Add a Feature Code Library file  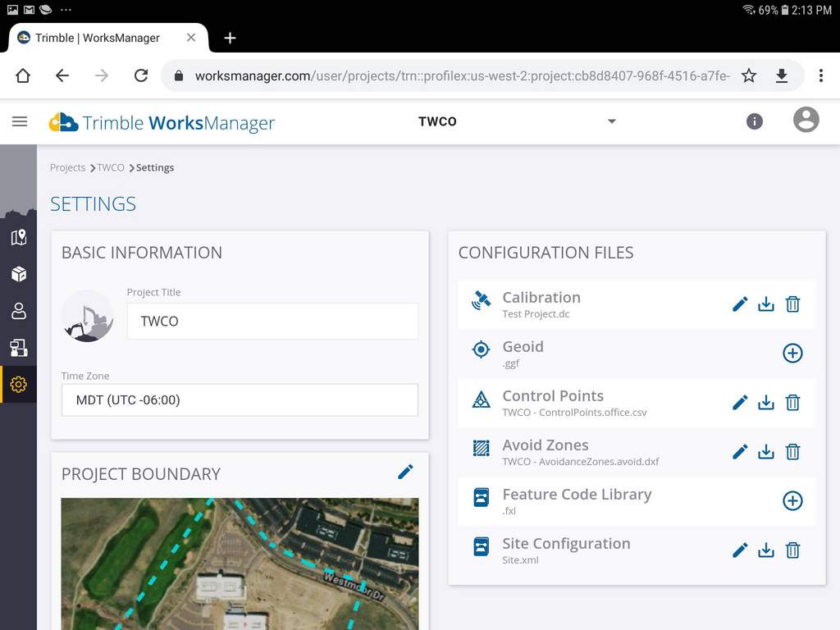pyautogui.click(x=792, y=500)
